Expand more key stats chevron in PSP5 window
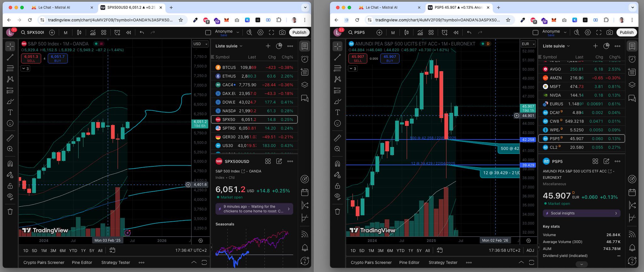The width and height of the screenshot is (644, 272). click(x=581, y=264)
